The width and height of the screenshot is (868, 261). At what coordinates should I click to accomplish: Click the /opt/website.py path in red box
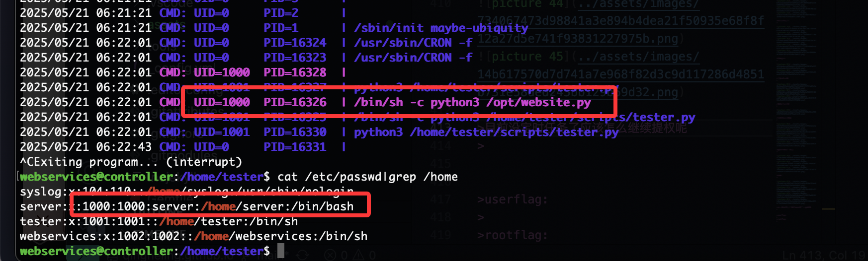[x=538, y=103]
